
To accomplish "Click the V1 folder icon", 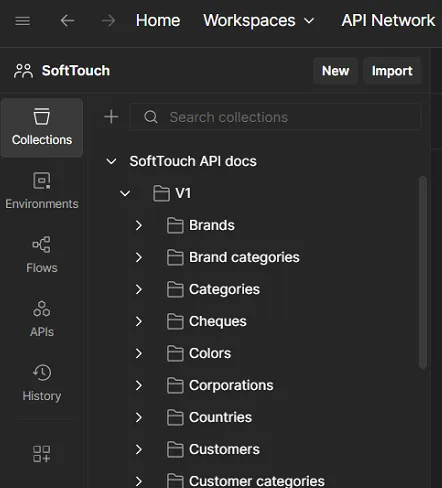I will point(161,193).
